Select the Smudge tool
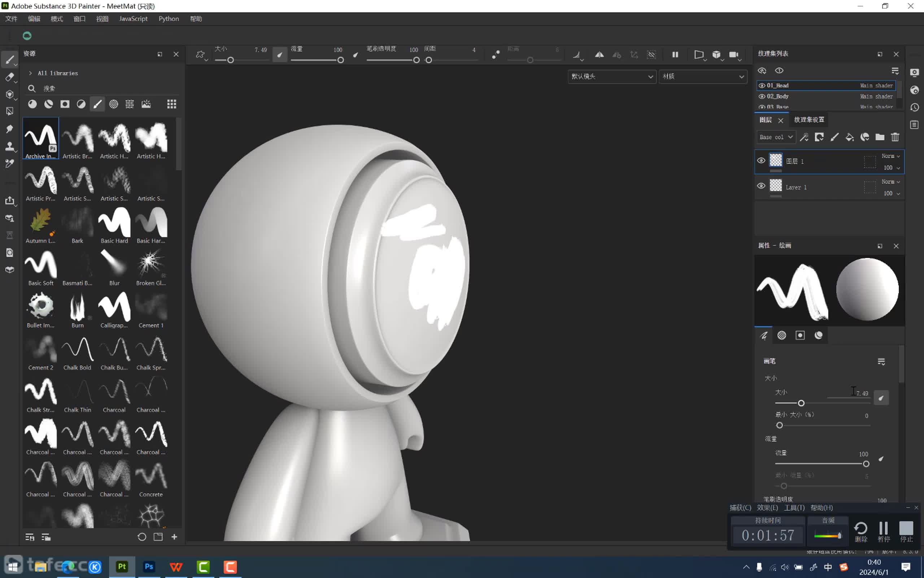This screenshot has width=924, height=578. (x=9, y=129)
